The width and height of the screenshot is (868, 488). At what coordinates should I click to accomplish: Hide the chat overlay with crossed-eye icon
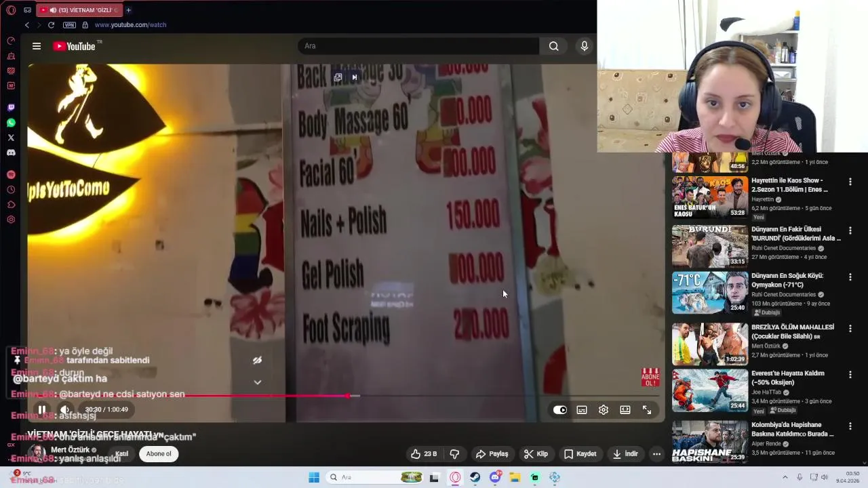pyautogui.click(x=257, y=361)
